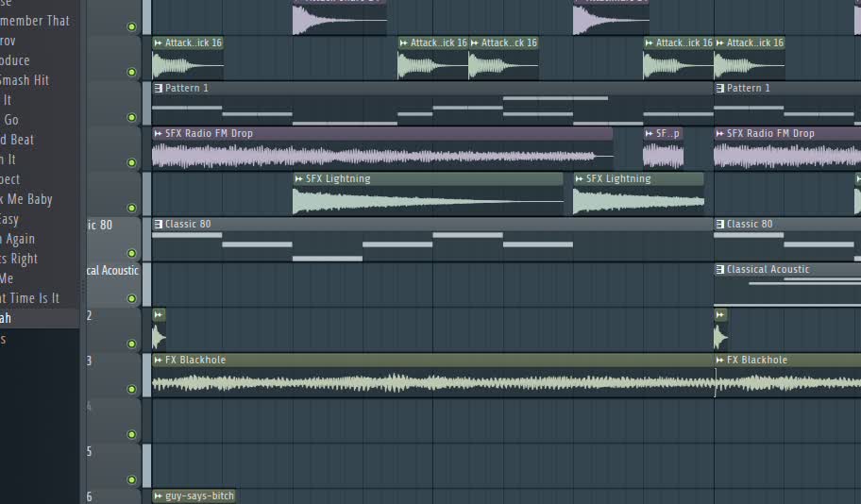
Task: Open clip menu icon of first SFX Lightning clip
Action: click(x=298, y=179)
